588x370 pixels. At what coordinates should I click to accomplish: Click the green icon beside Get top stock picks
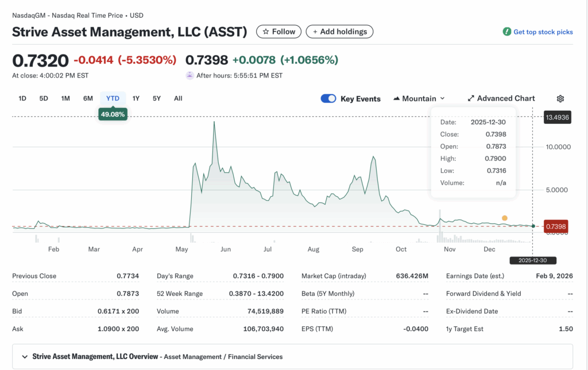tap(506, 32)
